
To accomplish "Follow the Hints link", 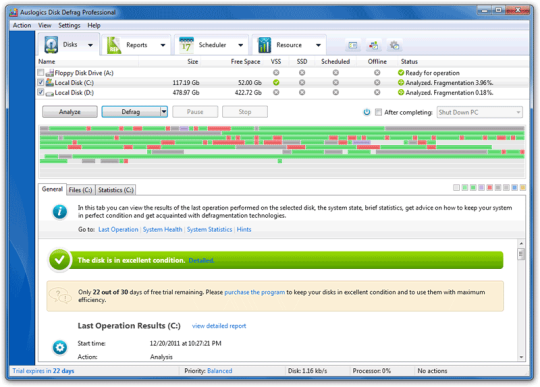I will coord(244,229).
